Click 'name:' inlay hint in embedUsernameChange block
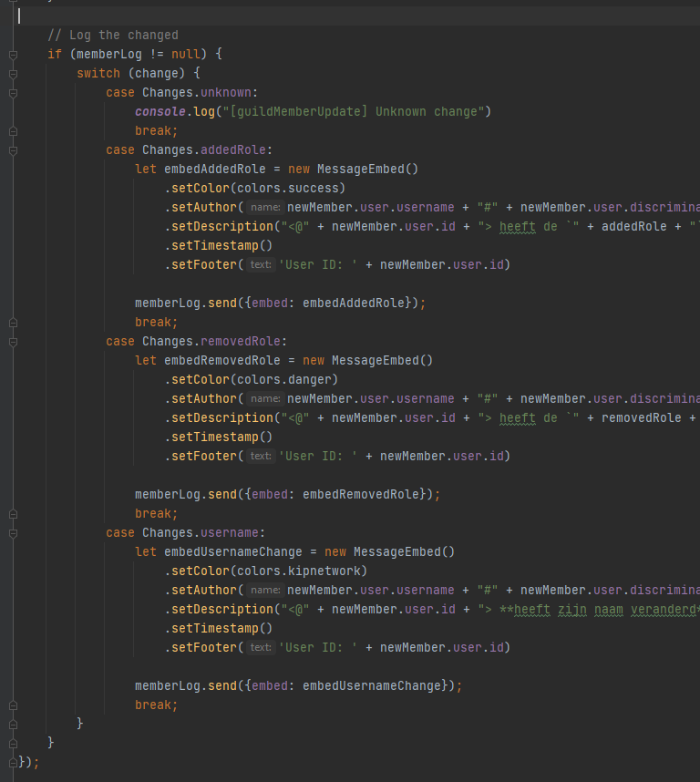700x782 pixels. [x=265, y=591]
